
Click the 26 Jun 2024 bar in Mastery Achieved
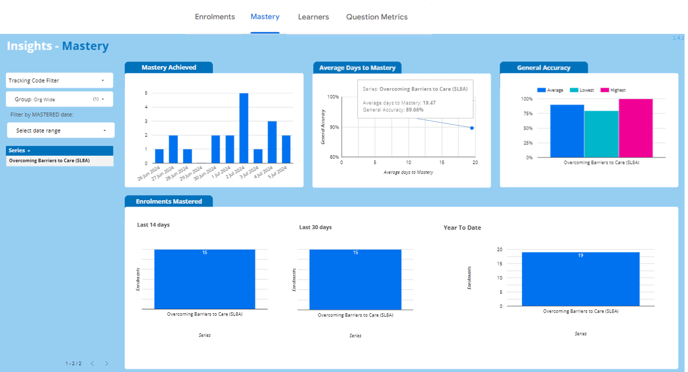[159, 156]
